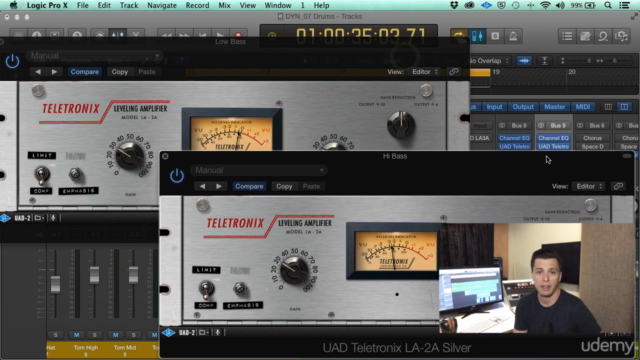Select the Master mixer filter tab

click(x=554, y=107)
